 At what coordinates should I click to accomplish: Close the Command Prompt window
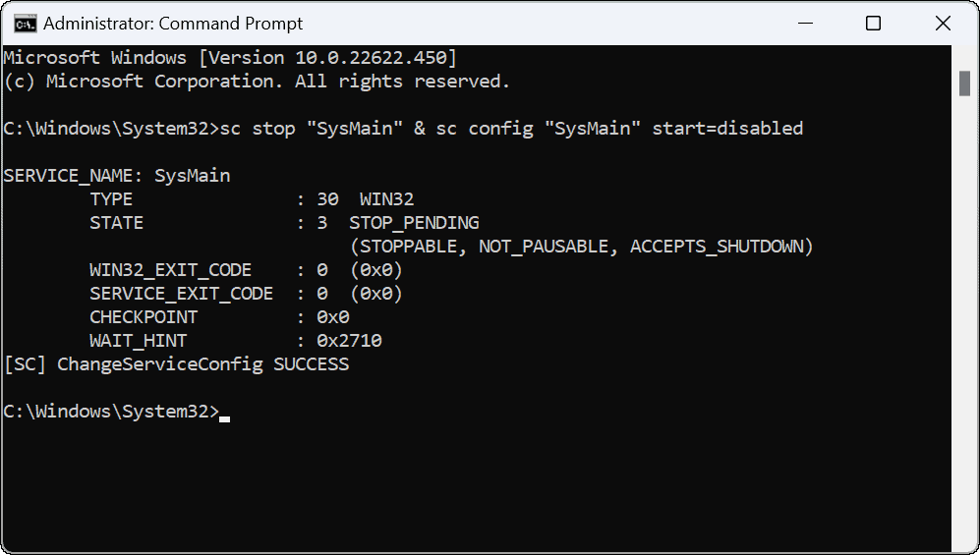[x=941, y=23]
